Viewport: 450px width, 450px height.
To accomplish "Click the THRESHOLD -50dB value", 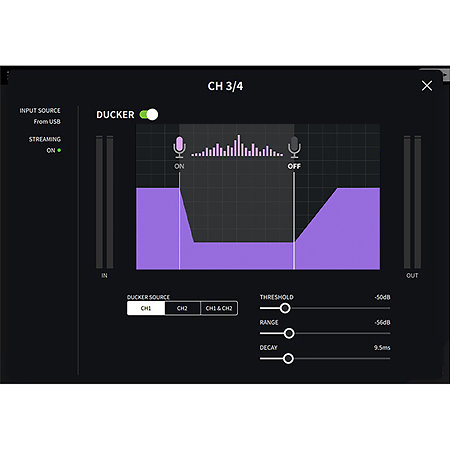I will (382, 297).
